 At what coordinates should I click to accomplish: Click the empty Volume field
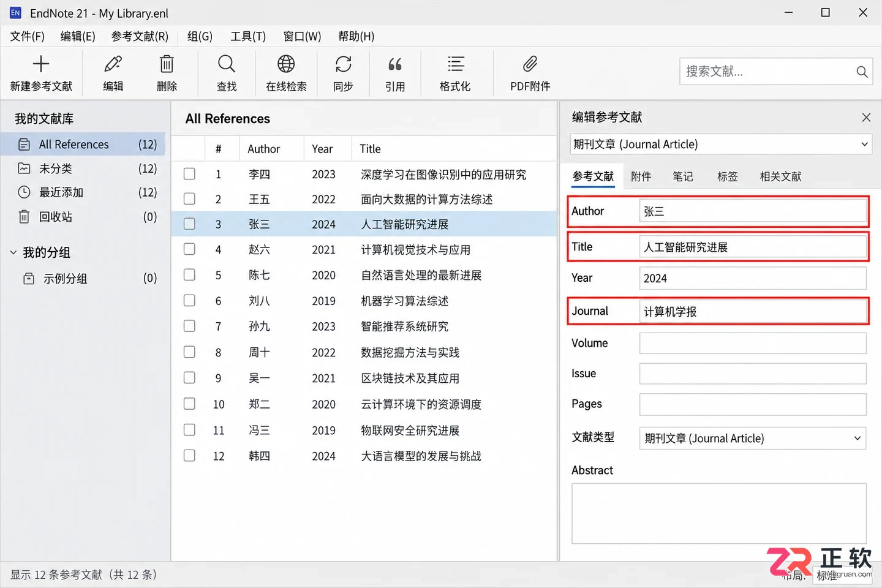point(753,343)
